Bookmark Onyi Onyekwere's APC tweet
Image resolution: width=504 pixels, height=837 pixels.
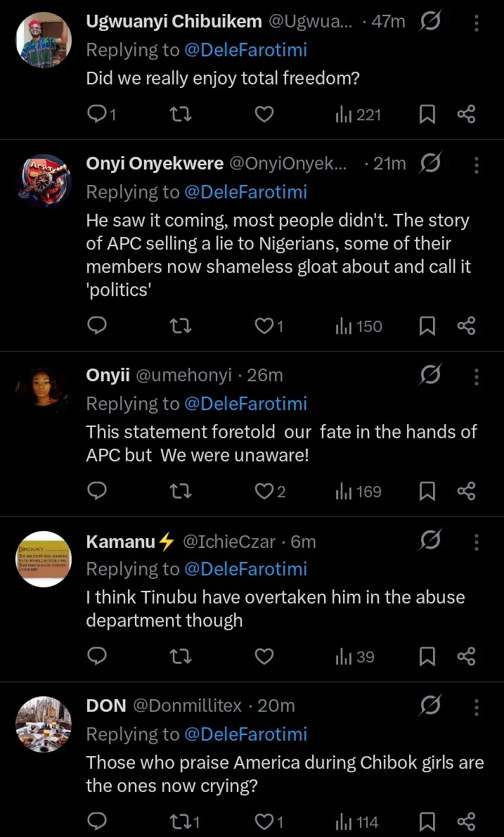point(427,326)
